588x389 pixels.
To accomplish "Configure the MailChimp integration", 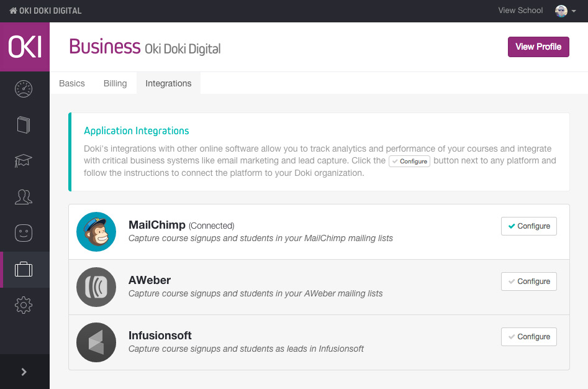I will [x=529, y=226].
